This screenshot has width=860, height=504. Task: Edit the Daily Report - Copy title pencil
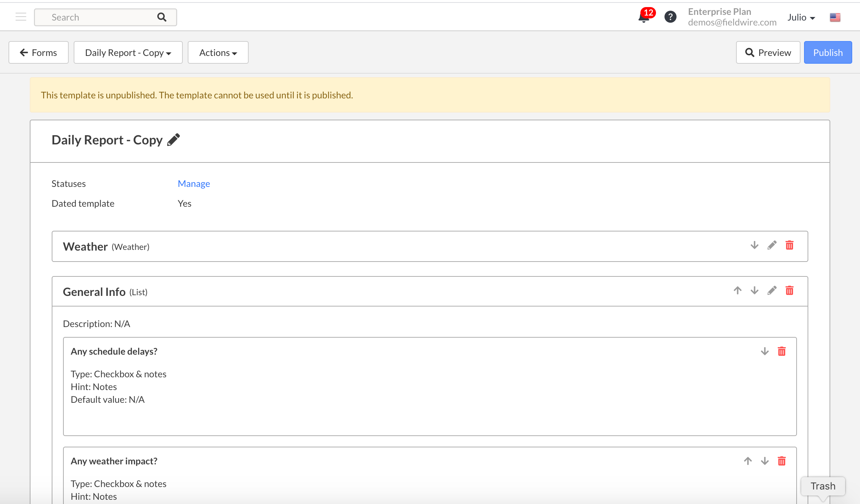point(174,140)
